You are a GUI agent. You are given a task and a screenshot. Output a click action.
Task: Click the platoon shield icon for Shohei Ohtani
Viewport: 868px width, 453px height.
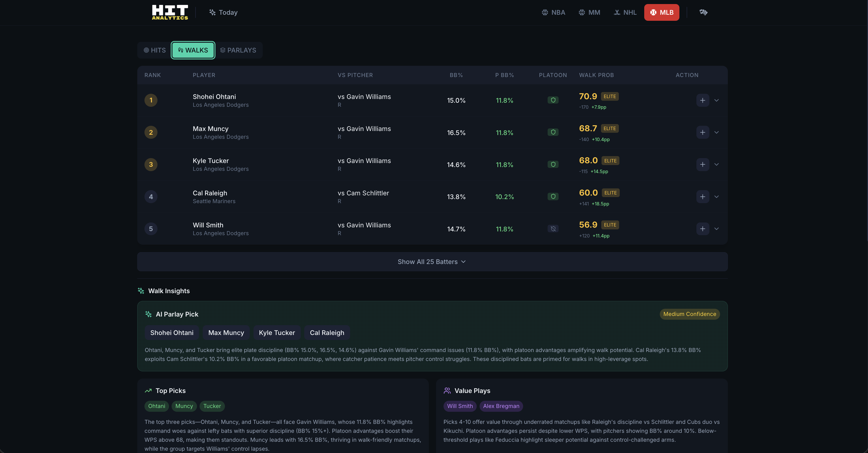coord(553,100)
